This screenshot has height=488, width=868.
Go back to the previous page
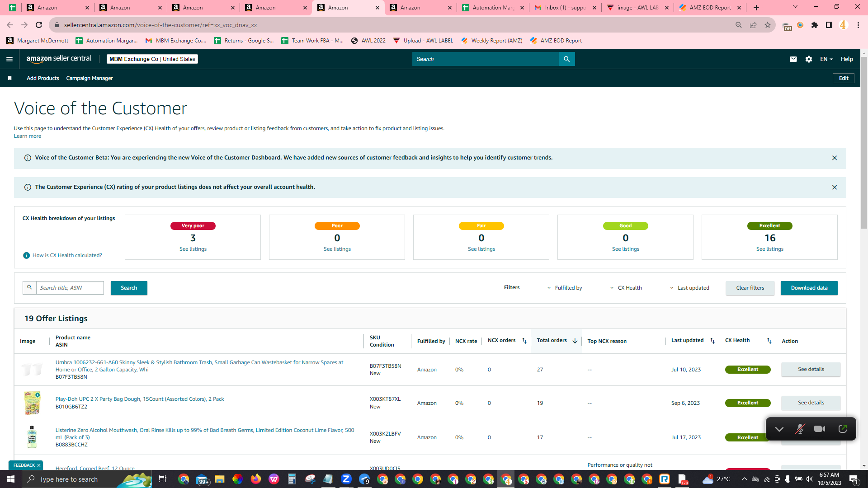(x=10, y=25)
